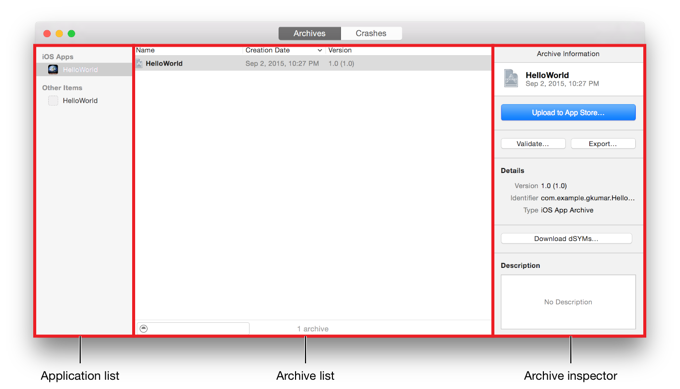Minimize the window with yellow button
680x389 pixels.
[x=59, y=33]
